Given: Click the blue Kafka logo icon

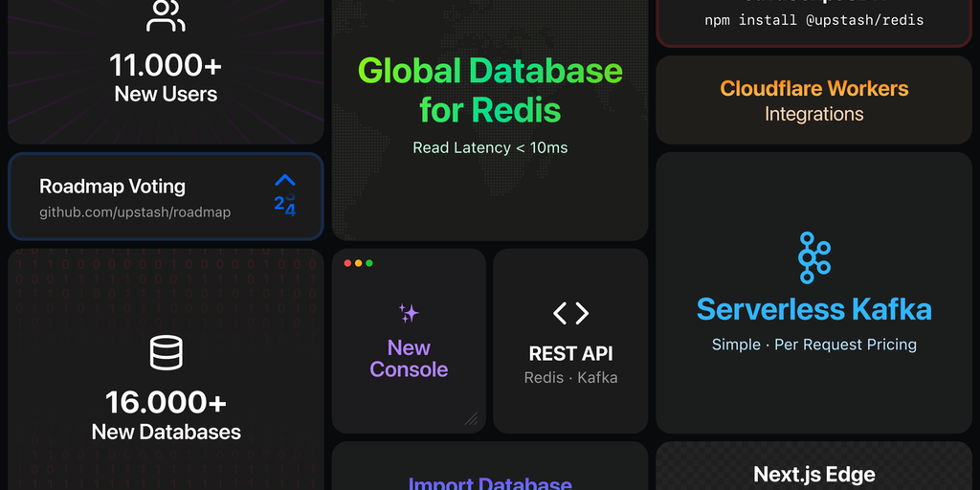Looking at the screenshot, I should [813, 257].
